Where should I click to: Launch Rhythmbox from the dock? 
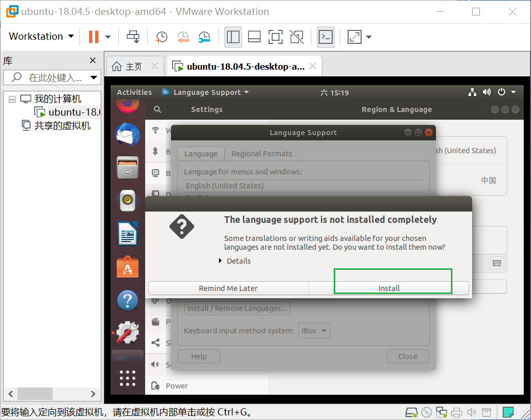click(128, 200)
